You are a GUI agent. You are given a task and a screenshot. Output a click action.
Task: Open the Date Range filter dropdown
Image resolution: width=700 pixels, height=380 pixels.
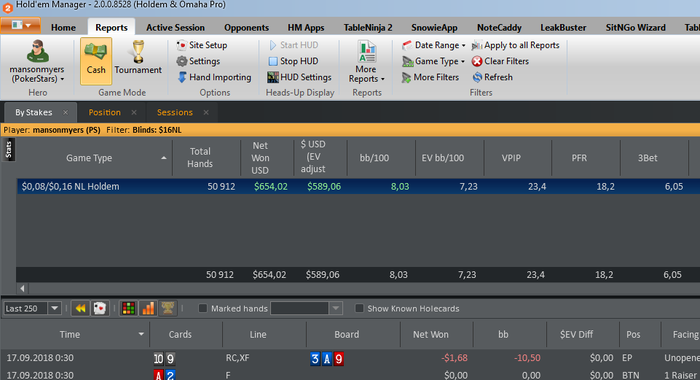433,45
